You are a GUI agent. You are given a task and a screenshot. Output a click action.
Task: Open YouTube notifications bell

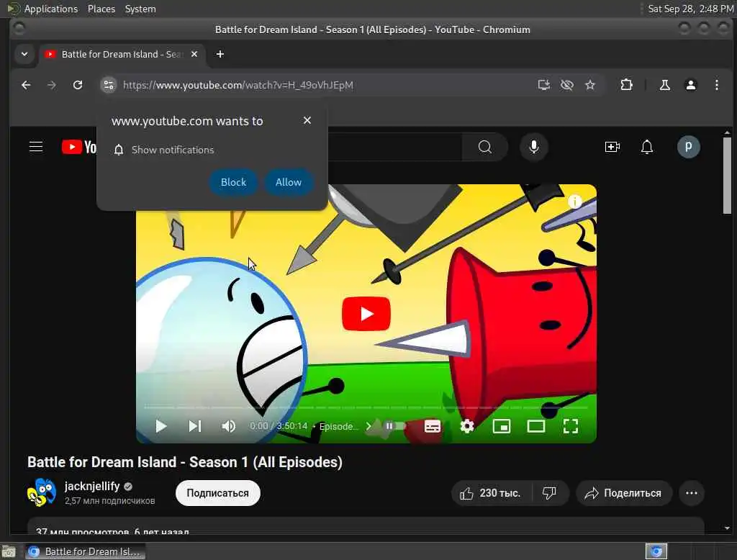coord(647,147)
